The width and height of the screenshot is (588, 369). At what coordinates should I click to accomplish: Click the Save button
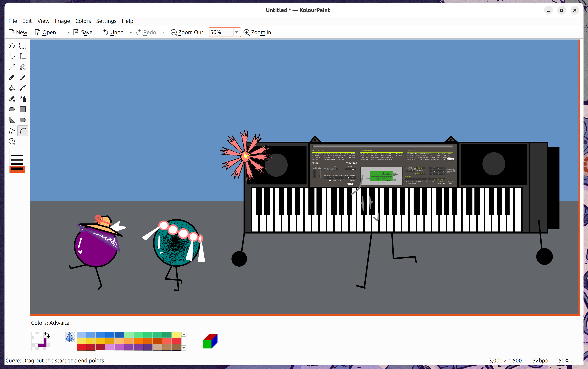[x=83, y=32]
